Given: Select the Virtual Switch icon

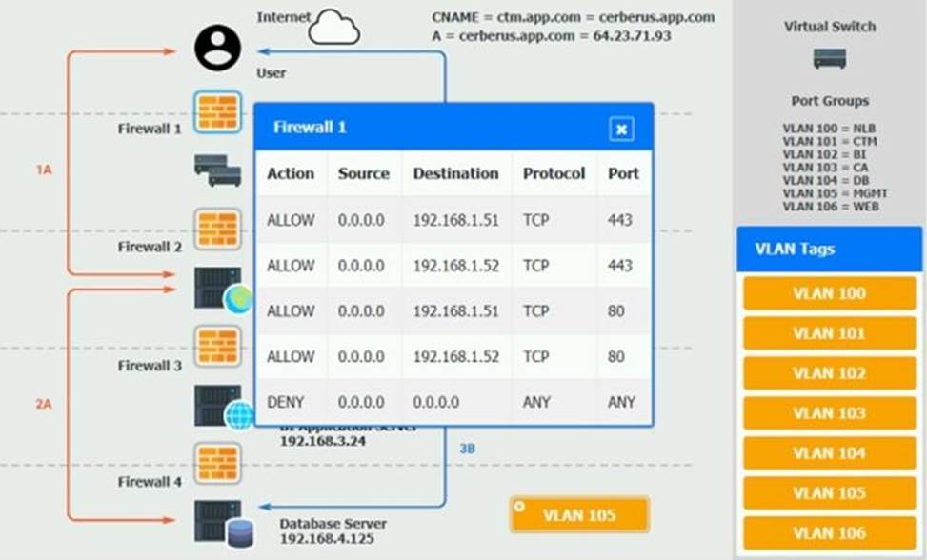Looking at the screenshot, I should pos(829,59).
